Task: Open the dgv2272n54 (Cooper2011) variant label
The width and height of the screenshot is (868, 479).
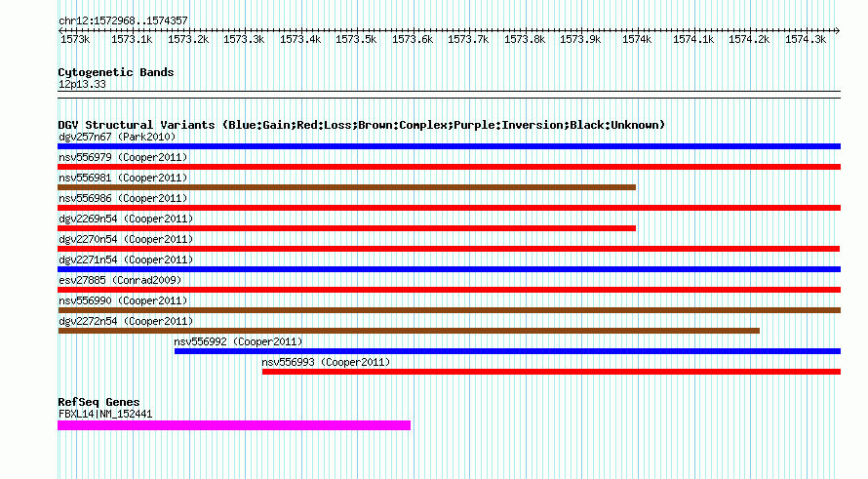Action: pyautogui.click(x=126, y=321)
